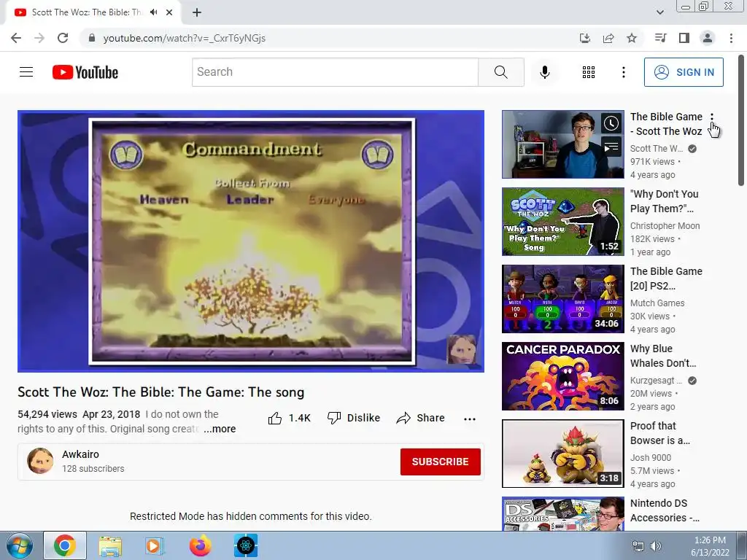Click the page vertical scrollbar
The width and height of the screenshot is (747, 560).
[x=741, y=121]
